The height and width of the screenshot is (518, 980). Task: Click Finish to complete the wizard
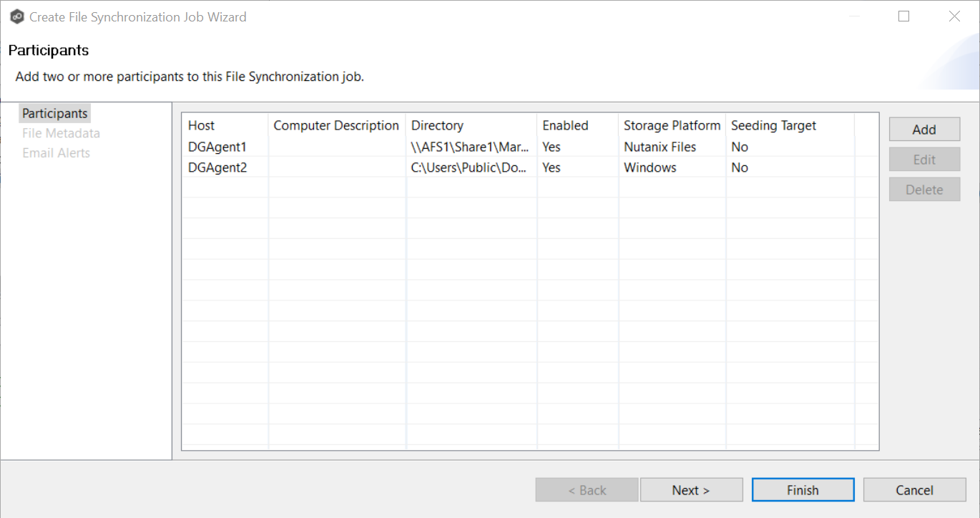(803, 490)
